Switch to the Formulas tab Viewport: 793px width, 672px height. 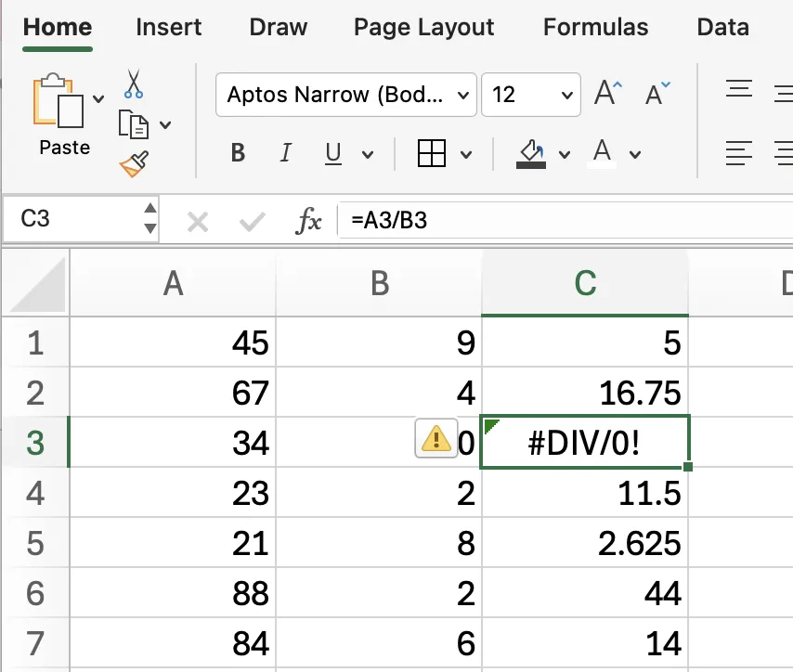596,27
